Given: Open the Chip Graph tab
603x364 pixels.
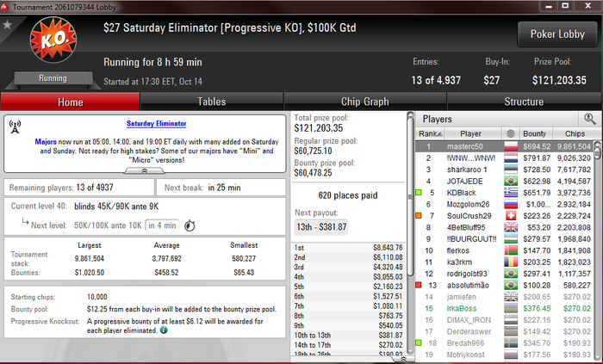Looking at the screenshot, I should tap(365, 102).
